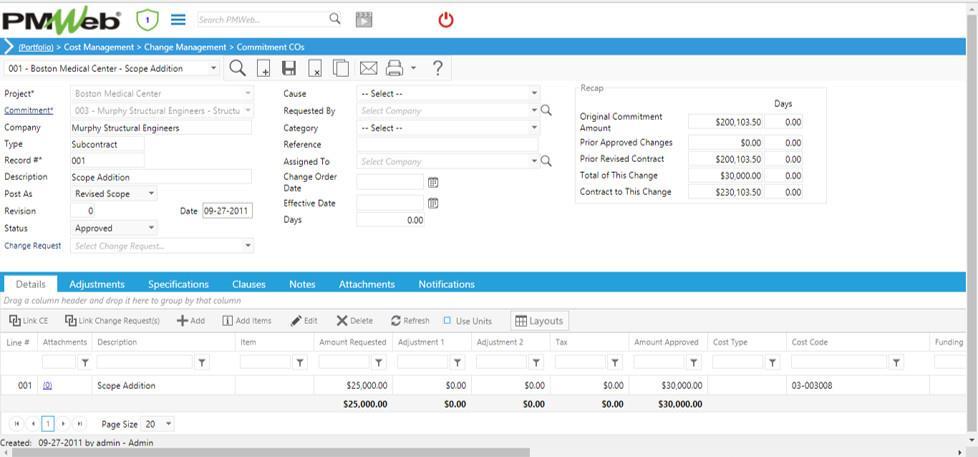978x457 pixels.
Task: Expand the record selector dropdown
Action: 213,68
